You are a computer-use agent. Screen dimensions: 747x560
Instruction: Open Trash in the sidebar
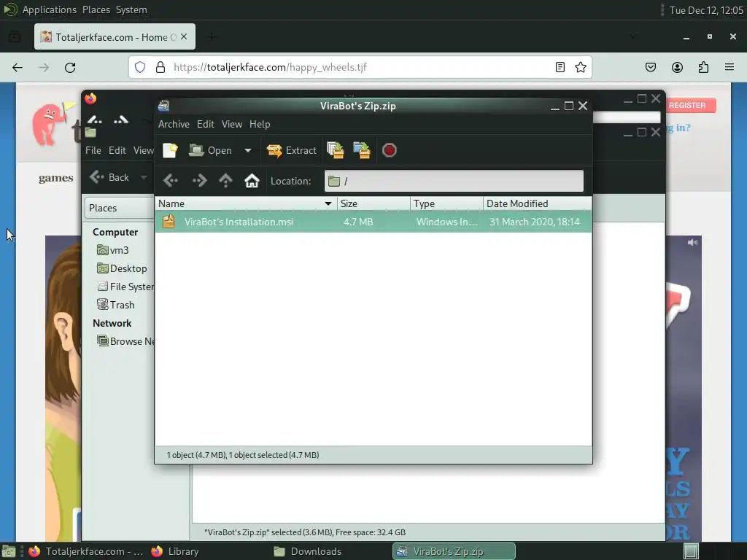tap(116, 305)
